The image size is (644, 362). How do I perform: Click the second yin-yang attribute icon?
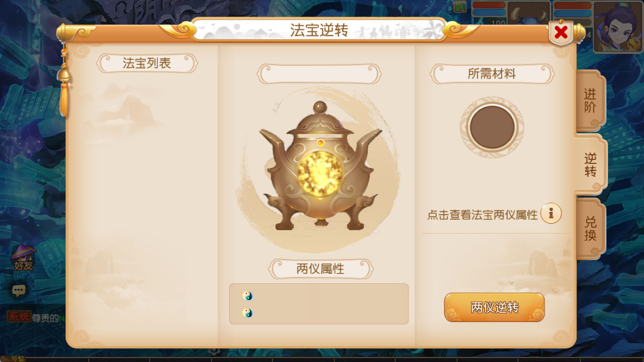tap(247, 313)
